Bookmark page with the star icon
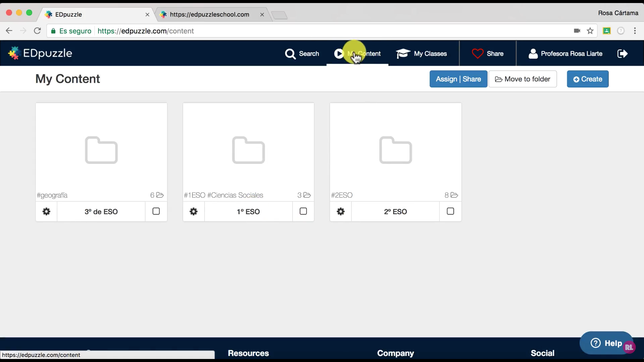 pos(590,31)
